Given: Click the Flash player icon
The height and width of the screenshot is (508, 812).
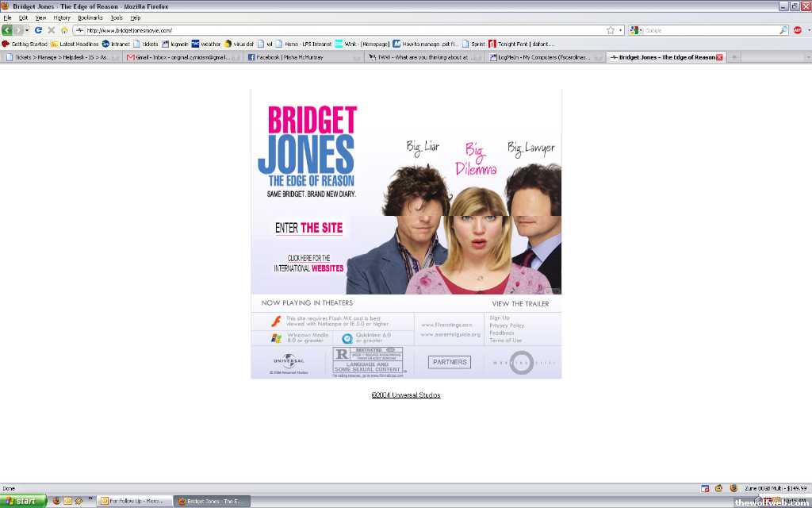Looking at the screenshot, I should tap(276, 321).
